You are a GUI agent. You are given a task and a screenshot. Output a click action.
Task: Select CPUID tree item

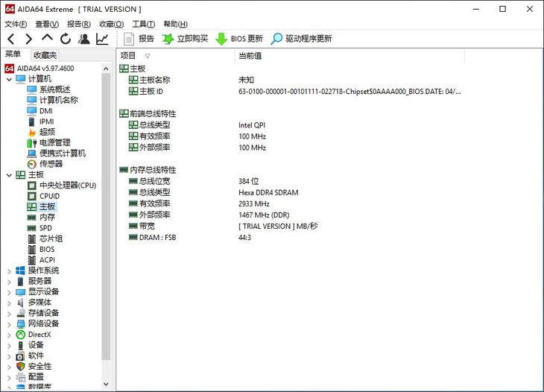pyautogui.click(x=50, y=196)
